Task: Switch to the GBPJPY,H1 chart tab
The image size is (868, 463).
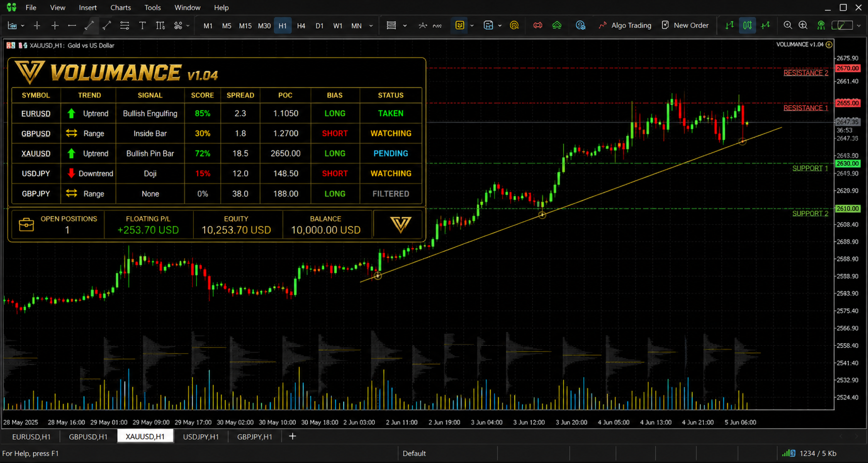Action: (x=254, y=437)
